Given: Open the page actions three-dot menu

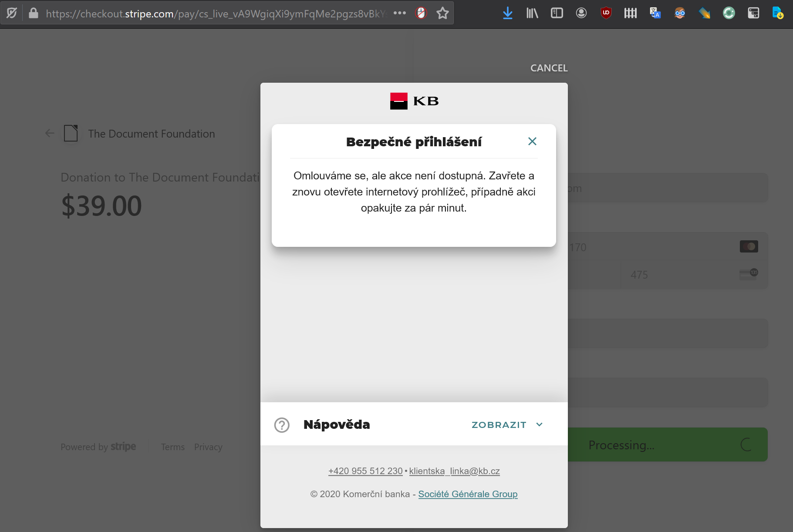Looking at the screenshot, I should pyautogui.click(x=400, y=13).
